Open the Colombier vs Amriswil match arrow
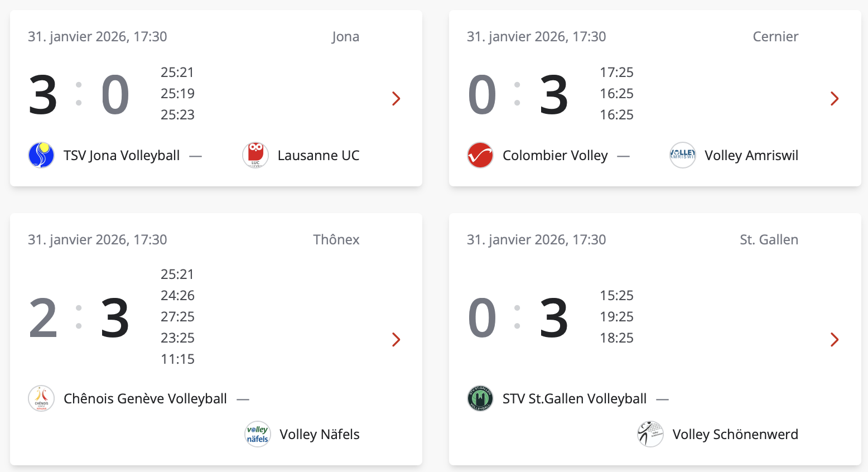The width and height of the screenshot is (868, 472). click(x=835, y=99)
